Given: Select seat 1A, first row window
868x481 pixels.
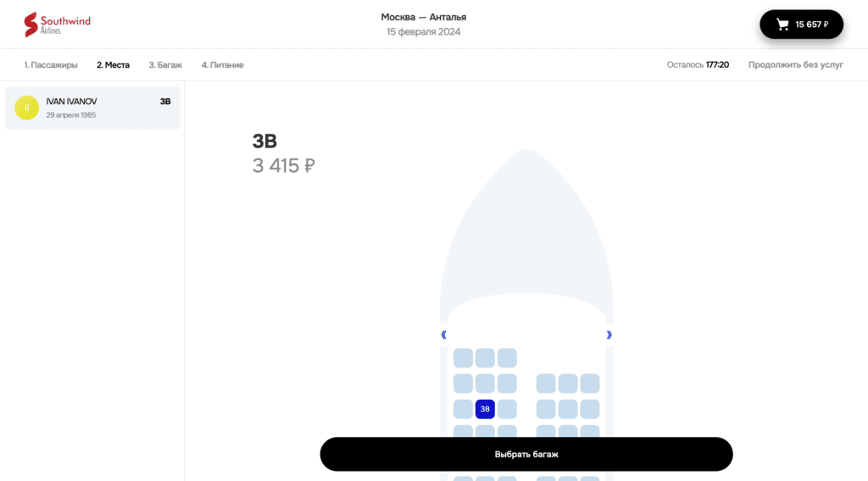Looking at the screenshot, I should [x=463, y=358].
